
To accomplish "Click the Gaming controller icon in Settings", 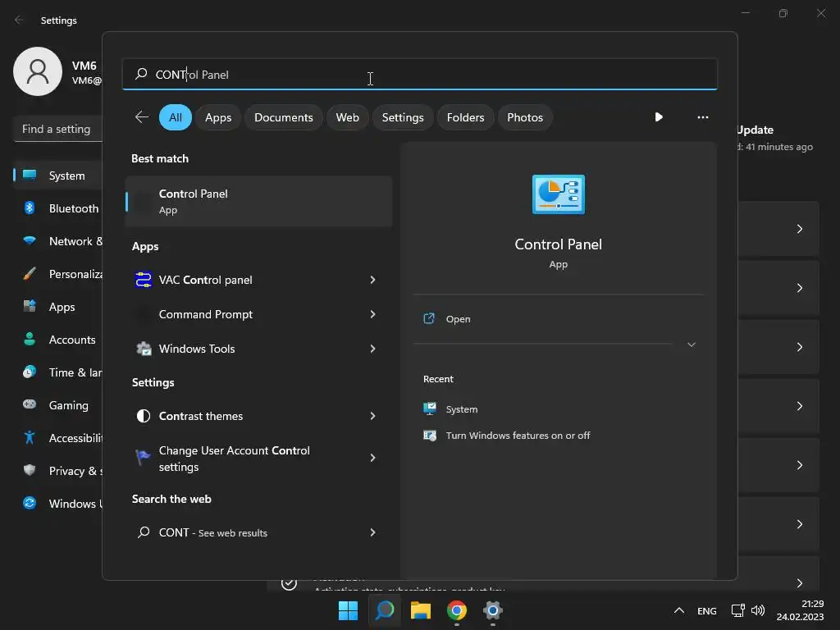I will tap(30, 404).
